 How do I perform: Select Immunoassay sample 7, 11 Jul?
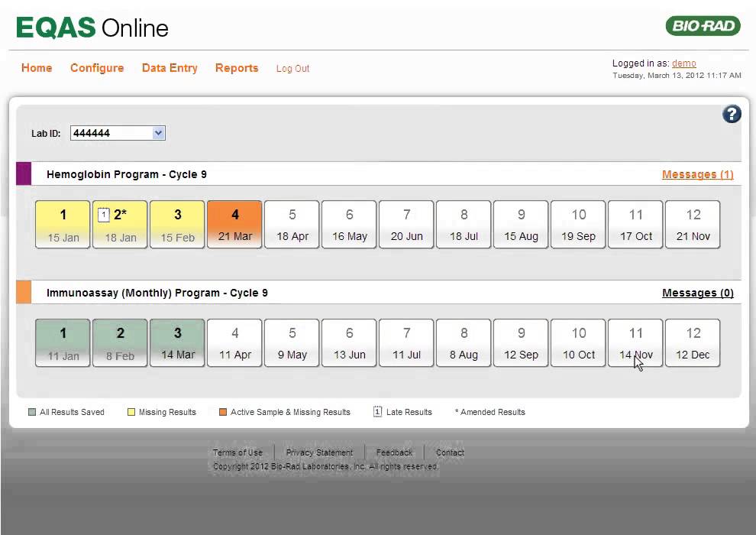coord(406,343)
